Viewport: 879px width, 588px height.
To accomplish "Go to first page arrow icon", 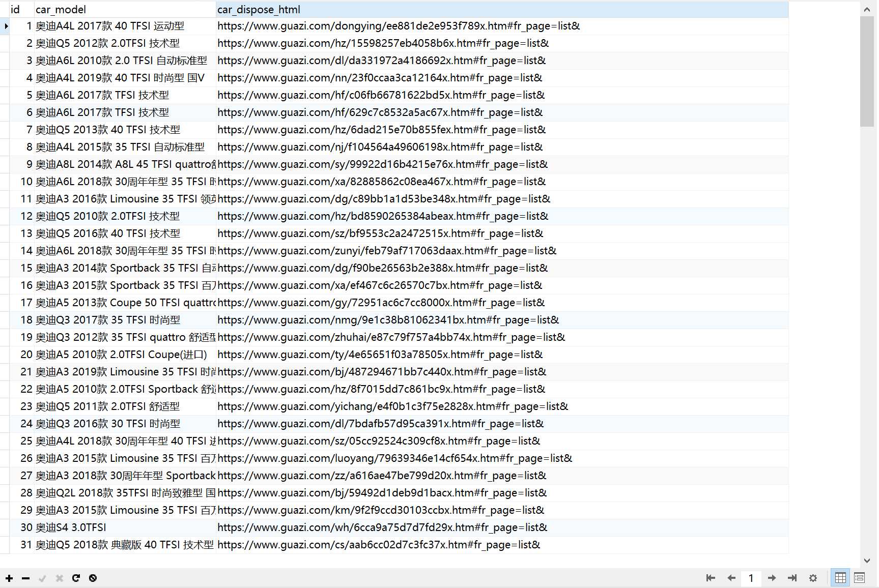I will [x=711, y=578].
